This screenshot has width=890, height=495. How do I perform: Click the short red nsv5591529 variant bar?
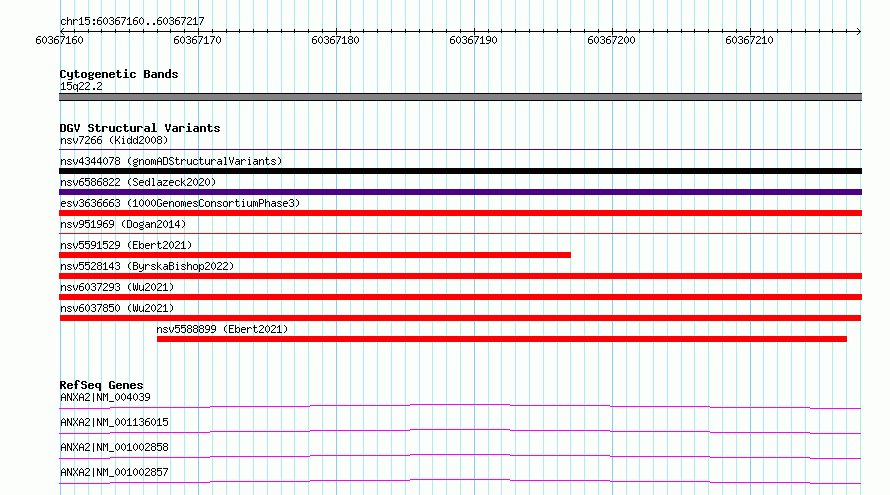[315, 255]
